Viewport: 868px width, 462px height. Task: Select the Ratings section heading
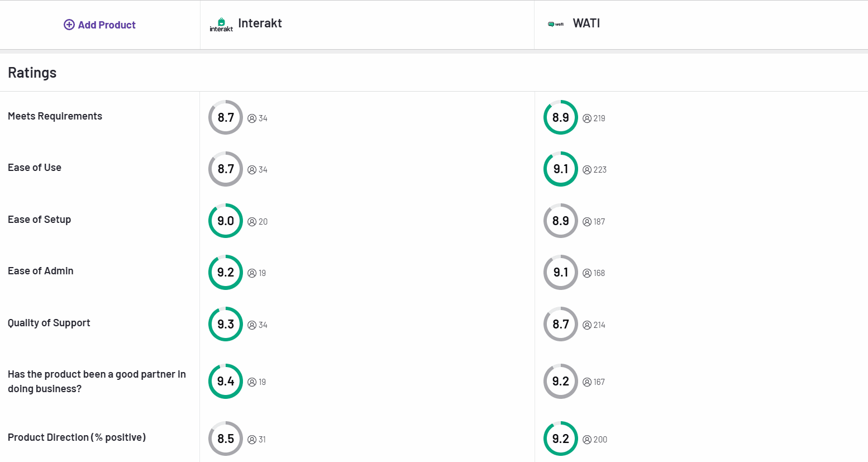32,73
